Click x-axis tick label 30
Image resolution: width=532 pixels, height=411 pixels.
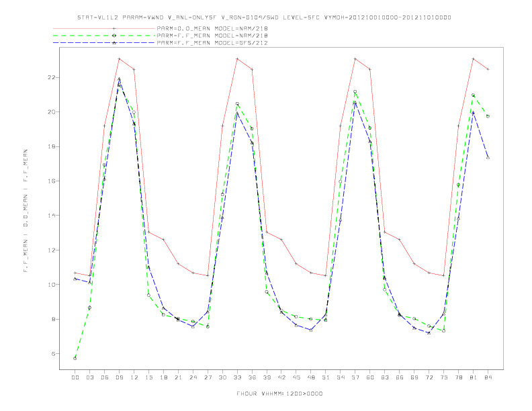pyautogui.click(x=222, y=377)
